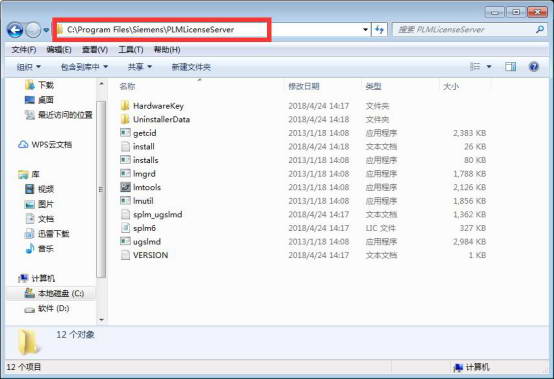Click the navigation pane scroll-up arrow
Image resolution: width=554 pixels, height=379 pixels.
tap(101, 84)
